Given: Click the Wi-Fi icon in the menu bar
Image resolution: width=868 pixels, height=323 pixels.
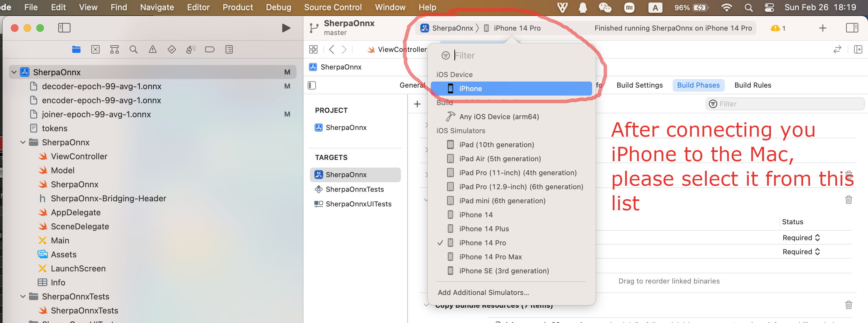Looking at the screenshot, I should click(726, 7).
